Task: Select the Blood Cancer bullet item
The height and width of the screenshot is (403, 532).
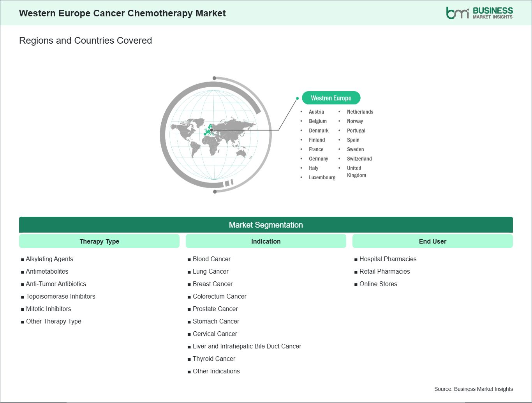Action: (x=212, y=259)
